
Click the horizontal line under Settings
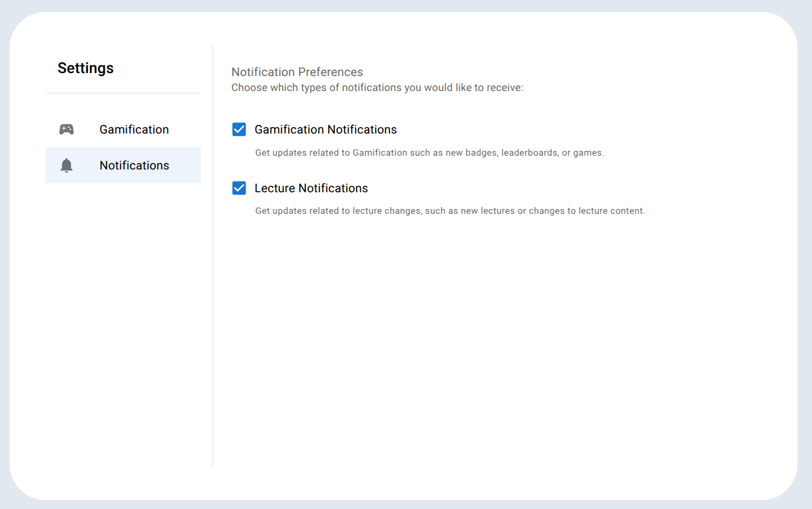123,93
